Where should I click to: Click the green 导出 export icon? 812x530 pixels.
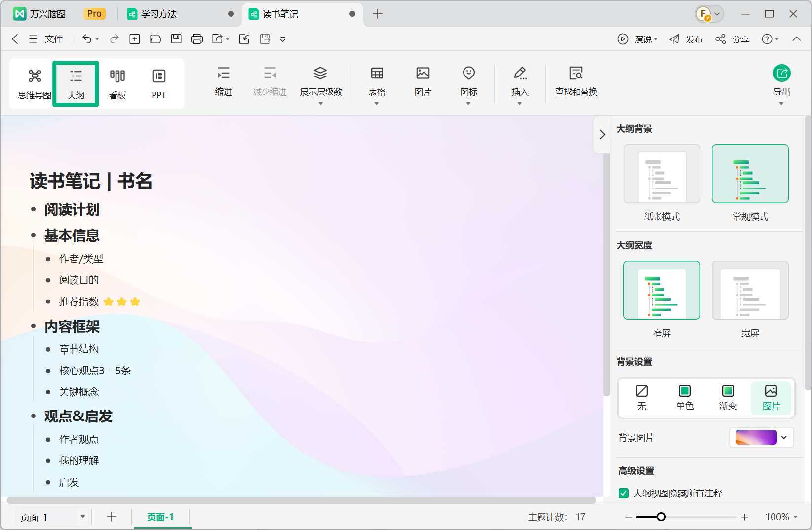(782, 74)
